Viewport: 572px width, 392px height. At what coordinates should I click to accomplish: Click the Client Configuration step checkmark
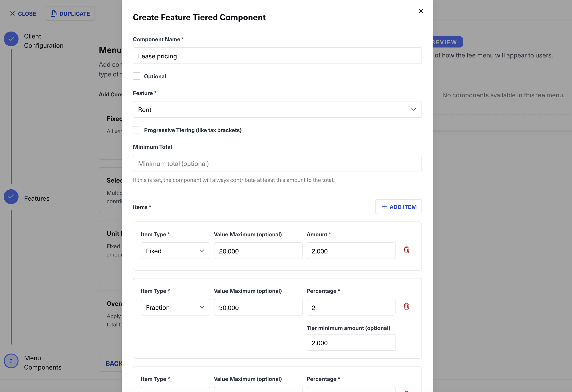tap(11, 39)
